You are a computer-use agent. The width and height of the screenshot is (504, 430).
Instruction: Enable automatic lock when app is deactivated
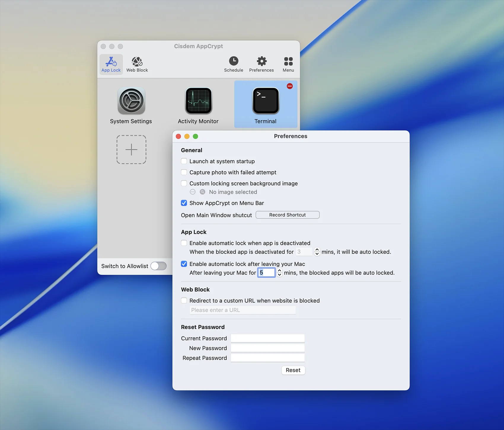(184, 243)
